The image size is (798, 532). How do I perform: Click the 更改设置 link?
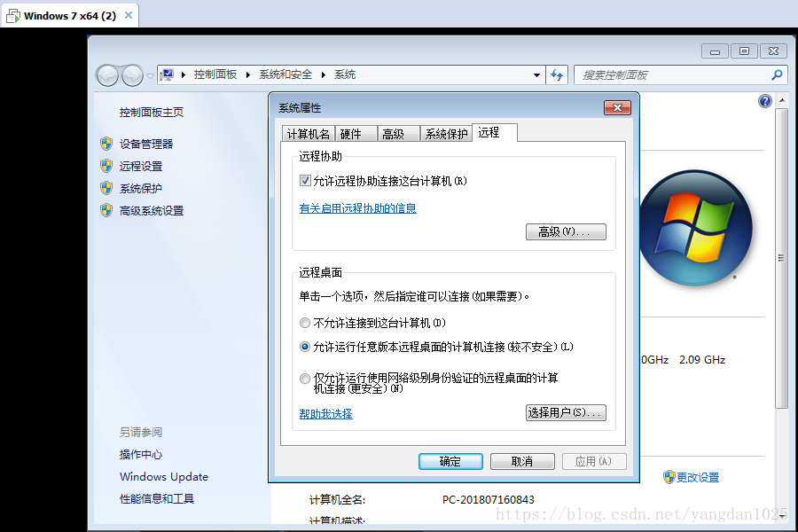697,477
